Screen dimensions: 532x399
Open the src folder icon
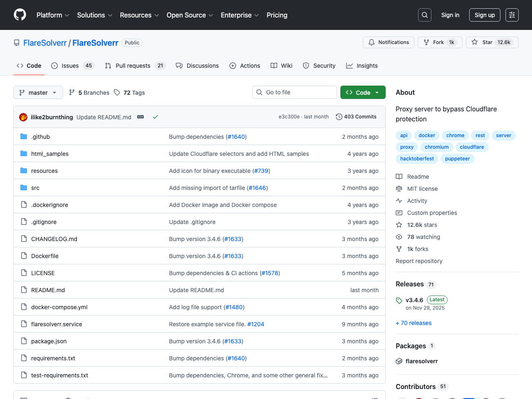(24, 187)
